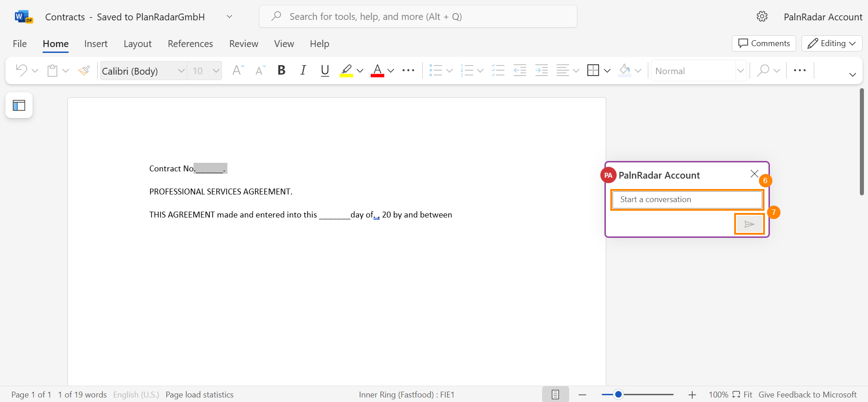This screenshot has width=868, height=402.
Task: Expand the Calibri (Body) font dropdown
Action: tap(181, 71)
